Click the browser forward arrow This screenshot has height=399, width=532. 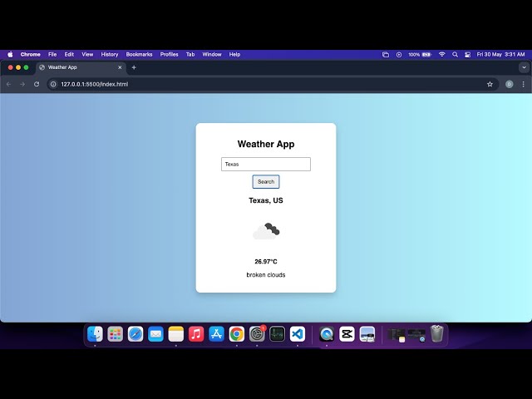tap(22, 84)
